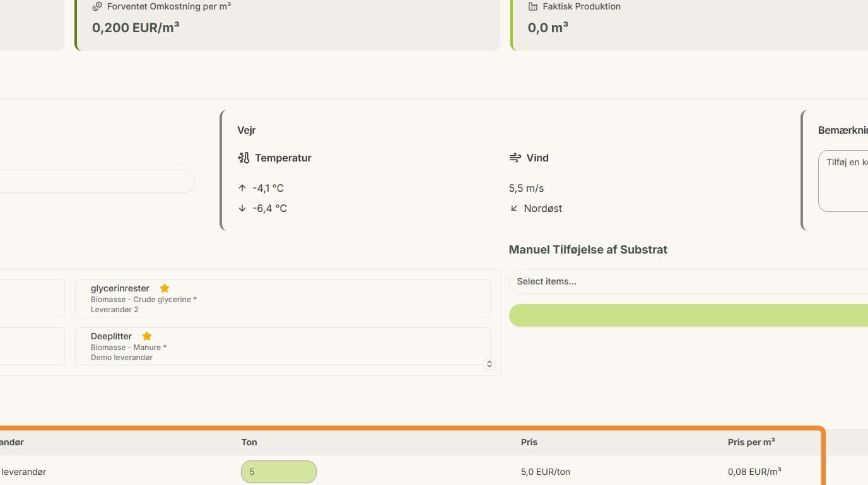The image size is (868, 485).
Task: Click the low temperature down arrow
Action: pyautogui.click(x=242, y=208)
